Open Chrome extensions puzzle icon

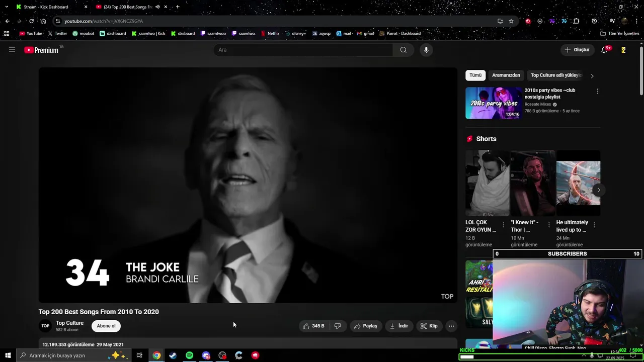tap(576, 21)
